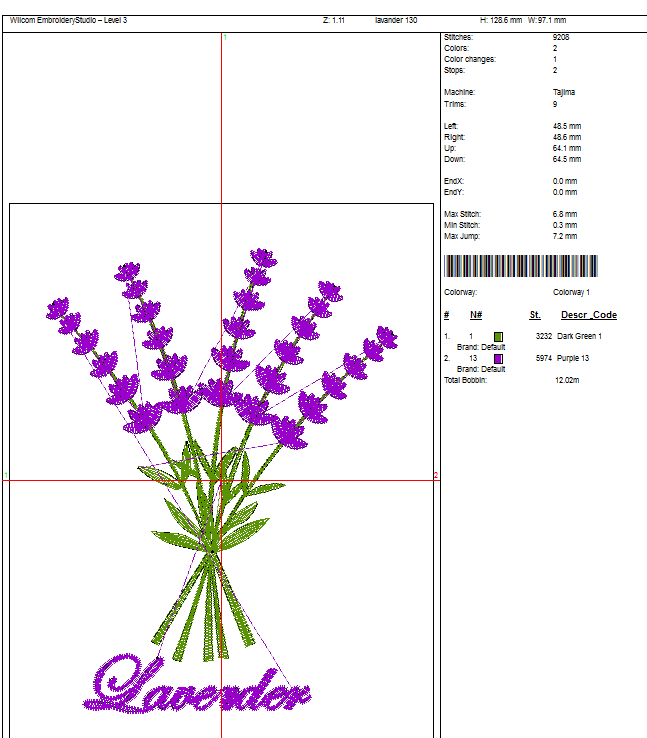Click the Colorway 1 value

point(572,292)
